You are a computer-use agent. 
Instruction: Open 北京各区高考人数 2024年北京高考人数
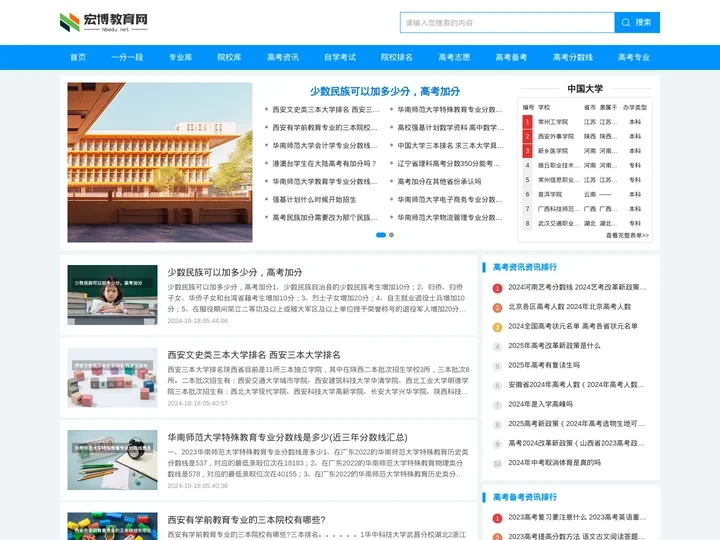click(569, 307)
